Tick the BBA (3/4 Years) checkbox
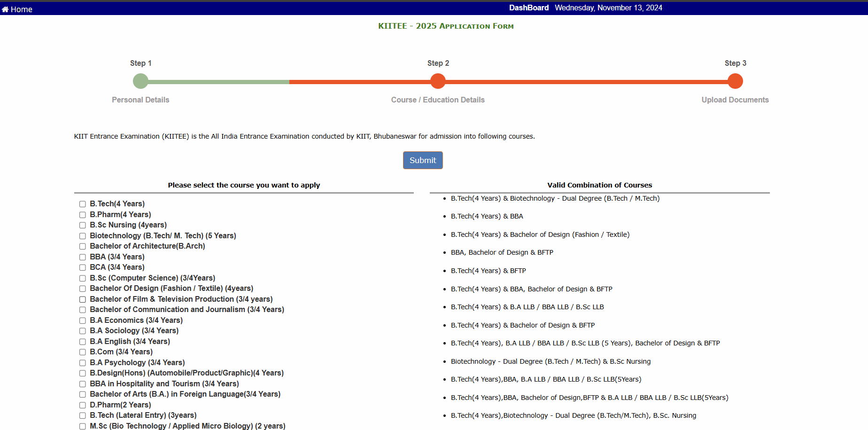This screenshot has height=430, width=868. [x=83, y=257]
